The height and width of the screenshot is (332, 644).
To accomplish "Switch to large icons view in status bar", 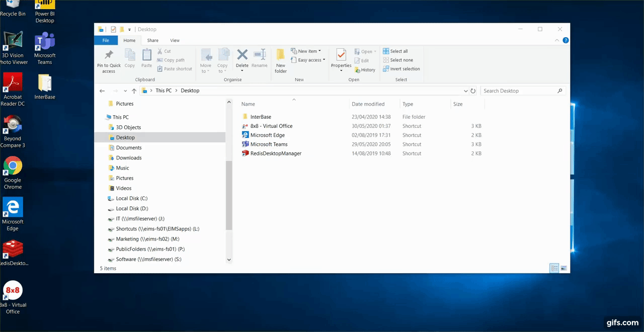I will 563,269.
